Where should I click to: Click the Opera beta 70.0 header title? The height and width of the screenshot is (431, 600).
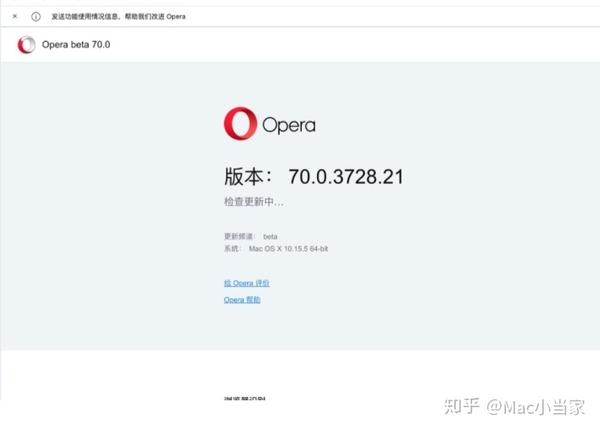click(x=76, y=45)
